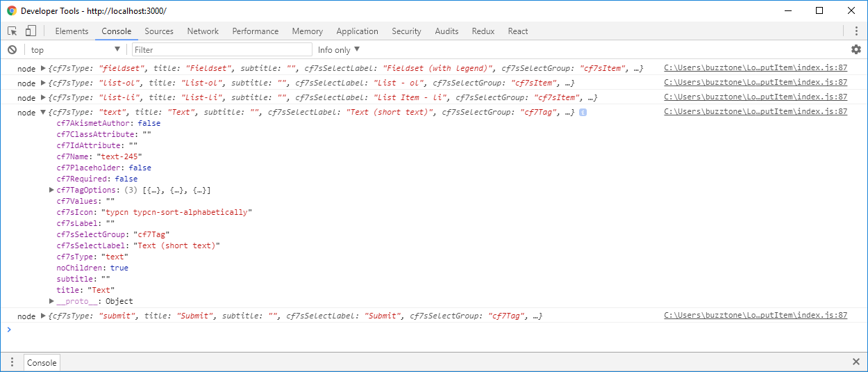Open the Info only log level dropdown
868x372 pixels.
[x=339, y=50]
